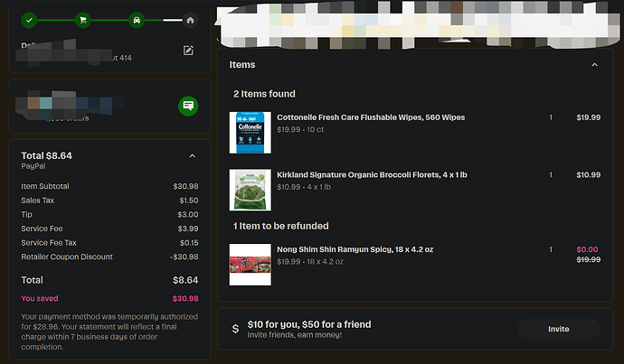Select Kirkland Signature Organic Broccoli Florets title

[x=372, y=175]
